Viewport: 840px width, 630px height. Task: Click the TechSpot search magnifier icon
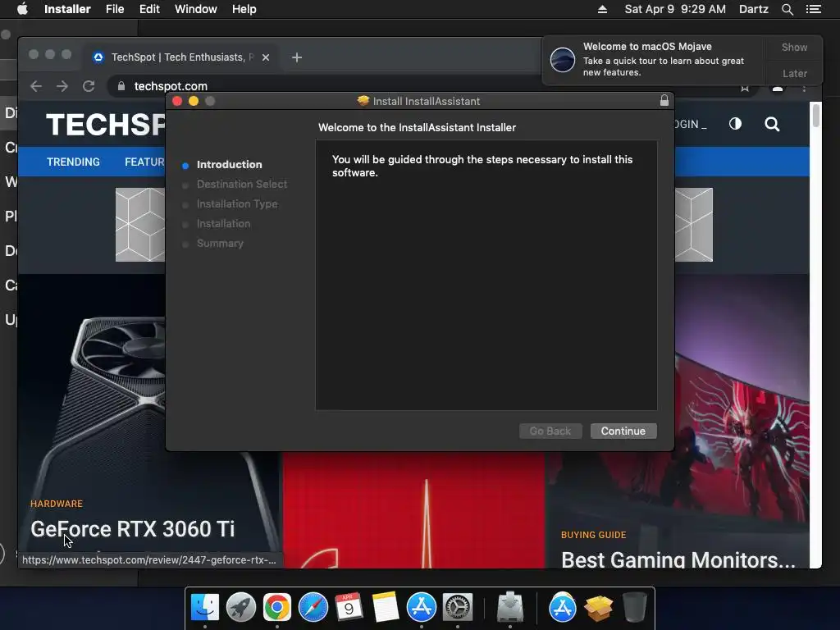[772, 125]
